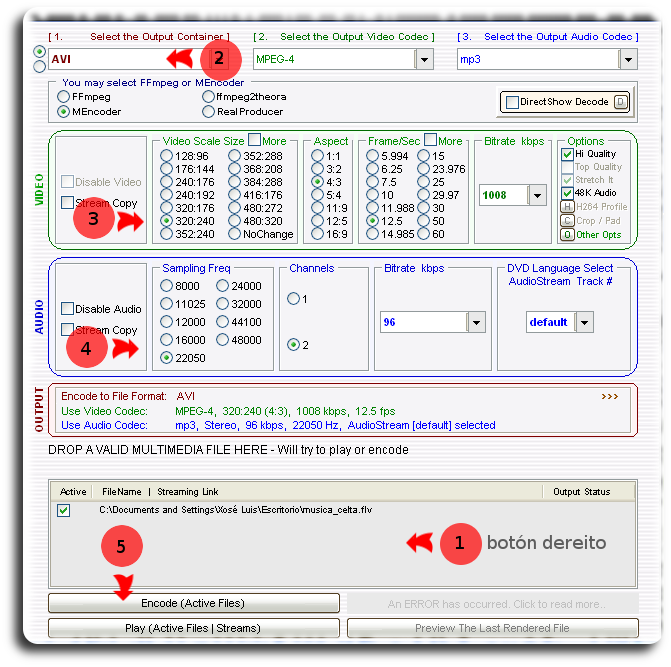Open the mp3 audio codec dropdown

coord(628,60)
